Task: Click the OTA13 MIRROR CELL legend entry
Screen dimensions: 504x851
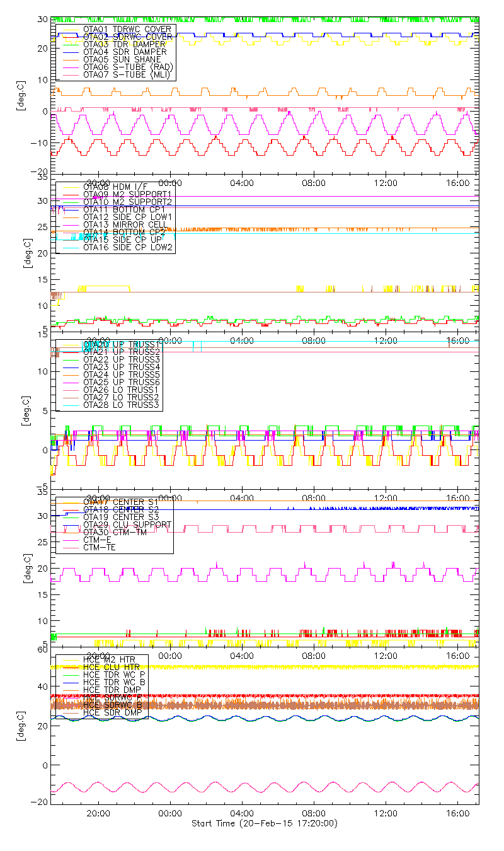Action: tap(124, 224)
